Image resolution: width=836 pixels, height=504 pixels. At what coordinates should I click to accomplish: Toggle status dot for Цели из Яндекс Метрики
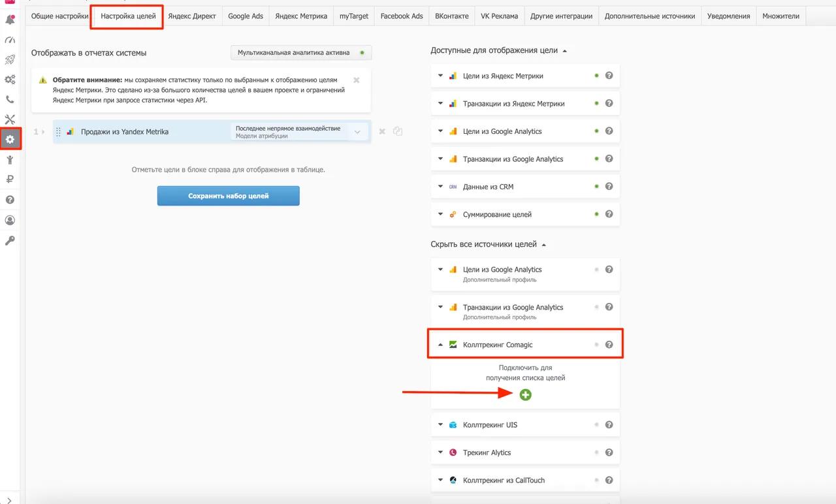coord(596,76)
